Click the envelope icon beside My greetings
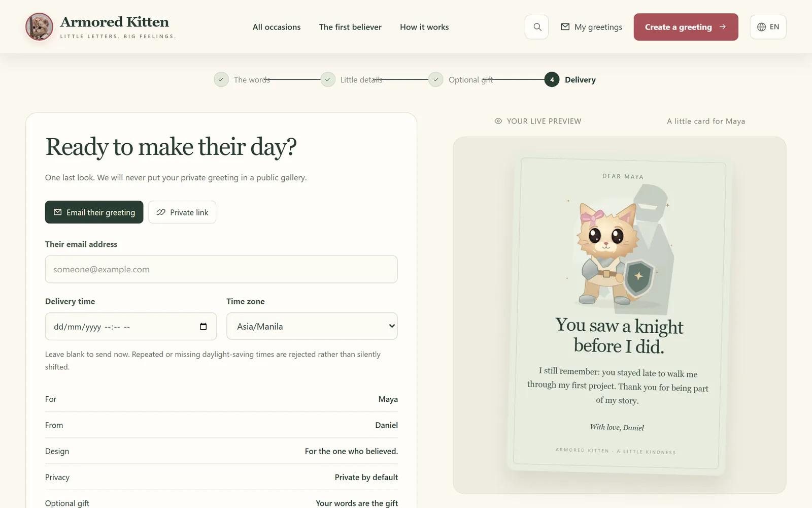812x508 pixels. pos(565,27)
